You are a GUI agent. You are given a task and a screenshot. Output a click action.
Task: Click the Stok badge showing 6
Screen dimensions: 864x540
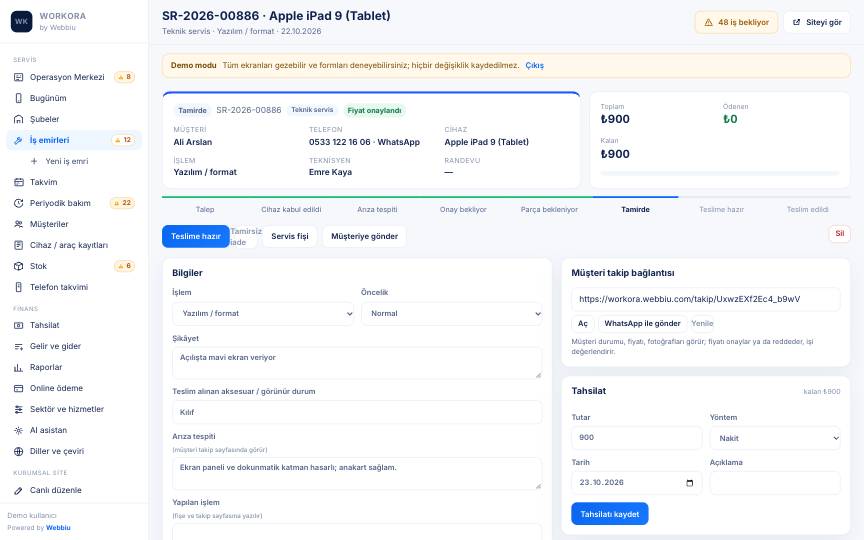pos(125,266)
